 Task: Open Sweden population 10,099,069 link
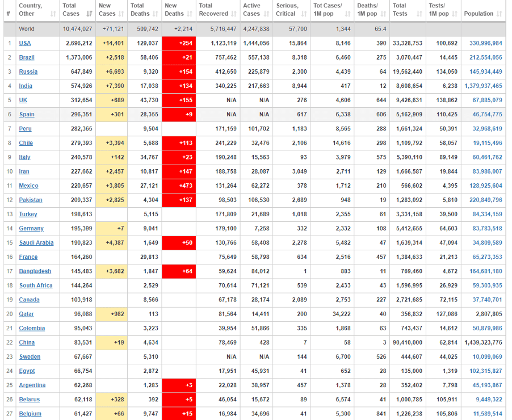[487, 357]
